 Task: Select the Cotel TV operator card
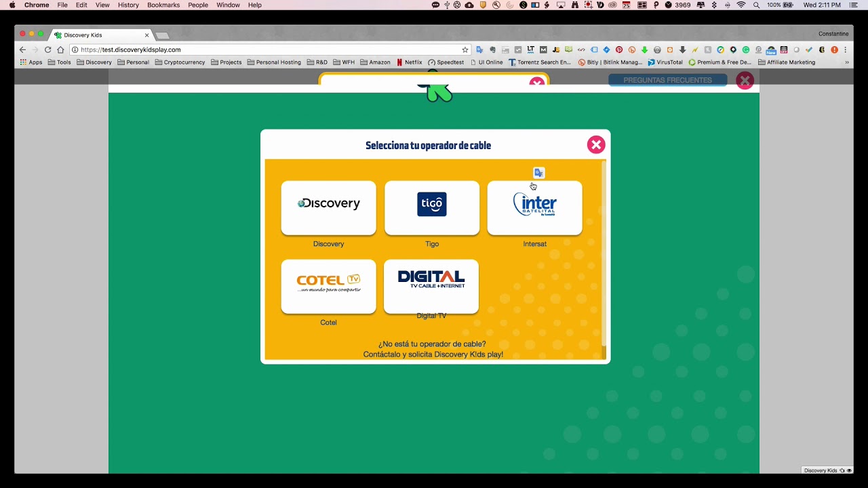(328, 286)
